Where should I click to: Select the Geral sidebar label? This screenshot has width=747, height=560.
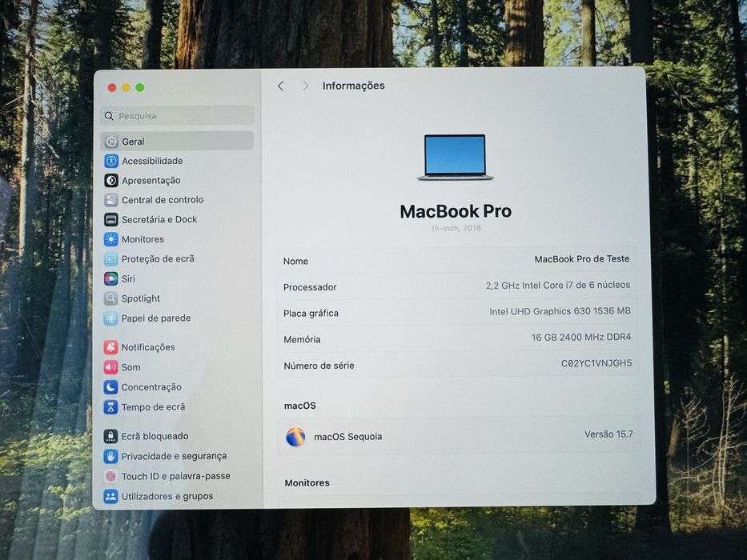[133, 142]
